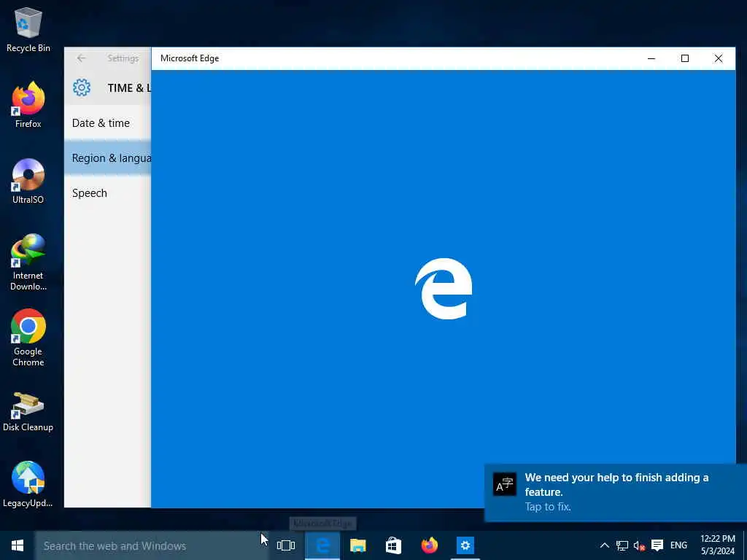Open Internet Download Manager desktop icon
Image resolution: width=747 pixels, height=560 pixels.
28,262
